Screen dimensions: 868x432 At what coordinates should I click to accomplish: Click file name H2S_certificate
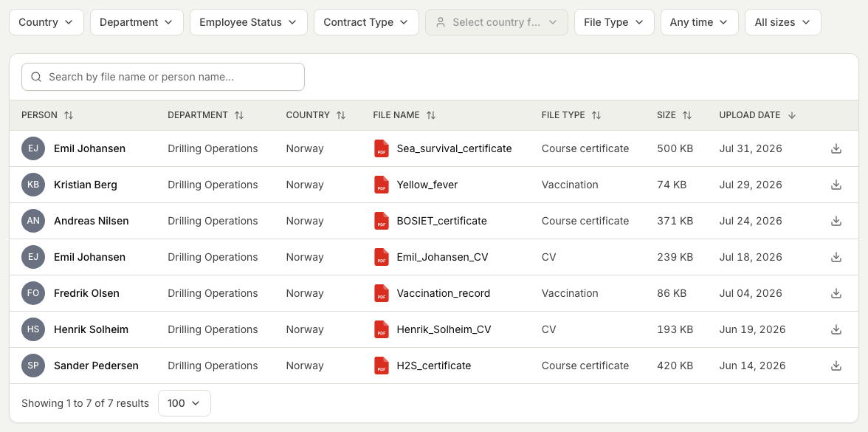(x=434, y=366)
